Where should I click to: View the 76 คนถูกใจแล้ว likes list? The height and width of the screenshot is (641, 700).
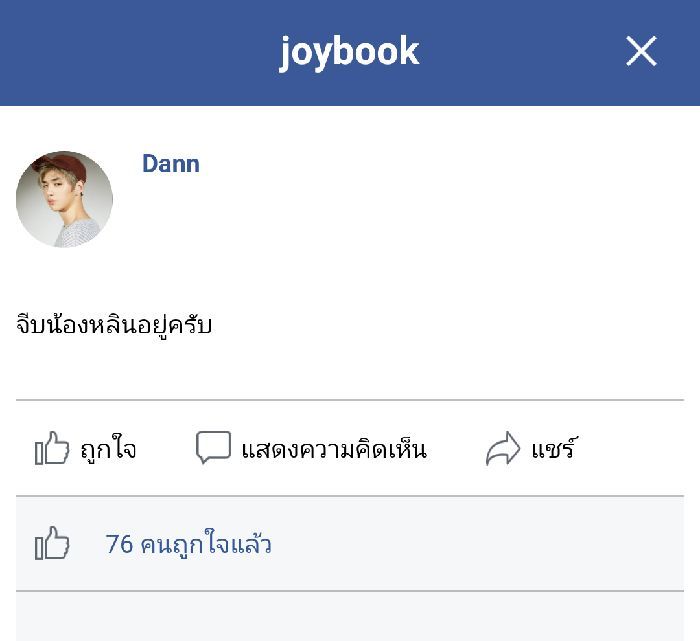point(188,544)
